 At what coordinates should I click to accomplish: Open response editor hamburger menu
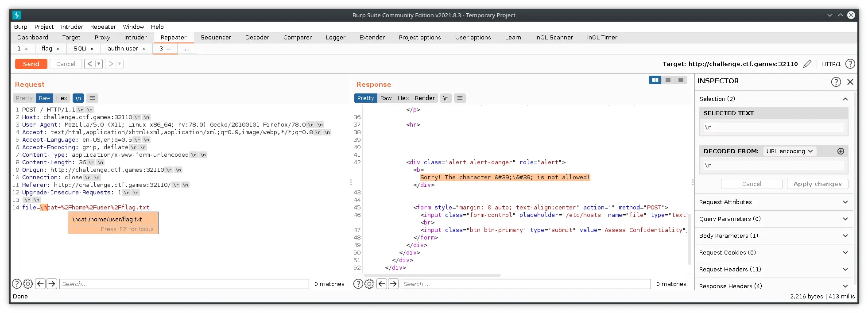tap(460, 98)
